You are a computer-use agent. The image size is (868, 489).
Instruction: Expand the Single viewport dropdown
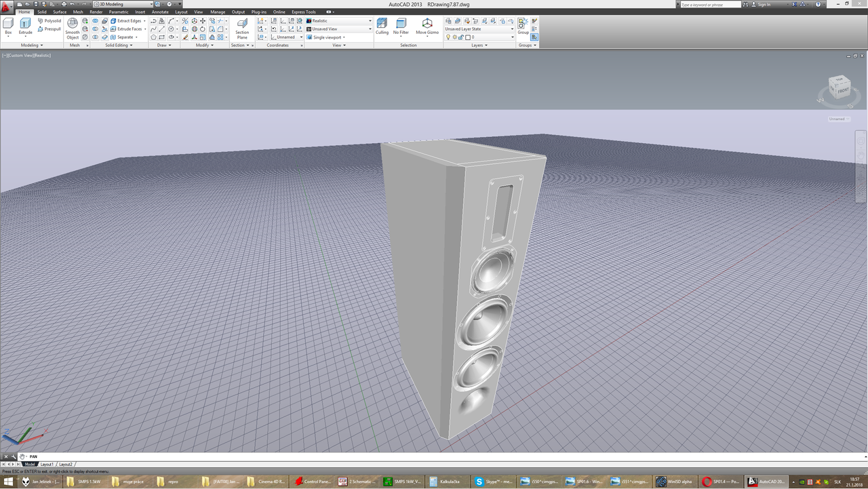(327, 37)
